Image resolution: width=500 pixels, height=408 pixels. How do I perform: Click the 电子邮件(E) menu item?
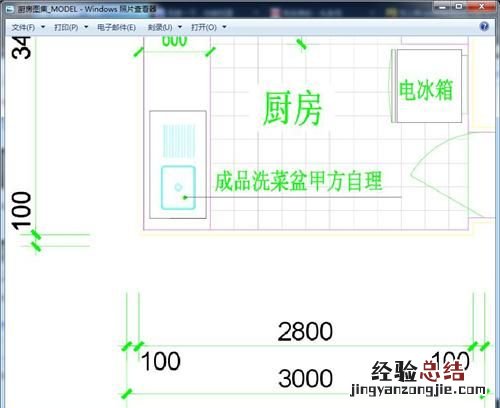(x=116, y=27)
